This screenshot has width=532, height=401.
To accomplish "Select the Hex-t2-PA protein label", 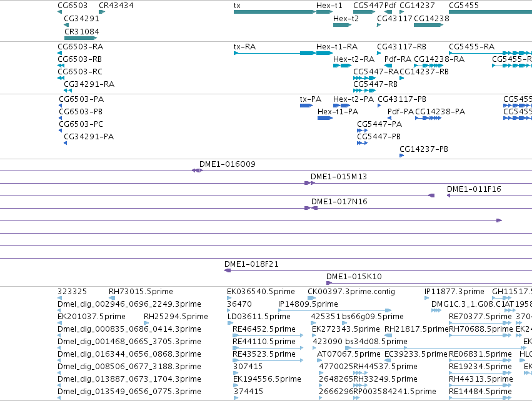I will point(353,99).
